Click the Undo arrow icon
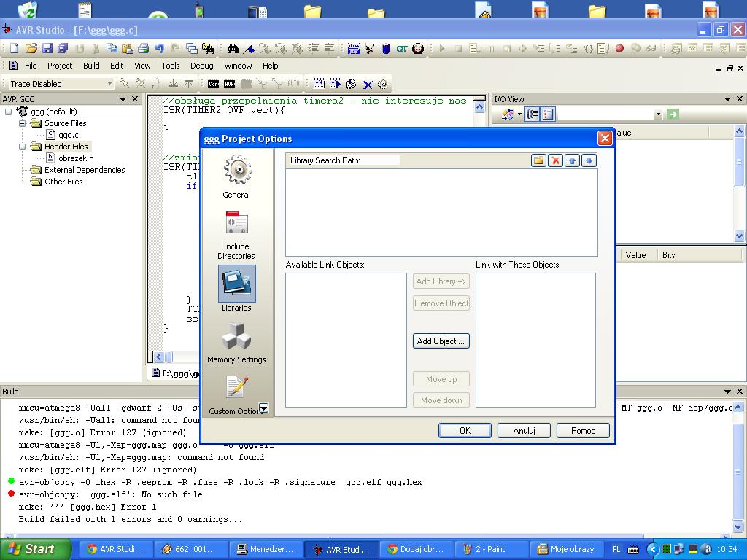The height and width of the screenshot is (560, 747). tap(160, 48)
